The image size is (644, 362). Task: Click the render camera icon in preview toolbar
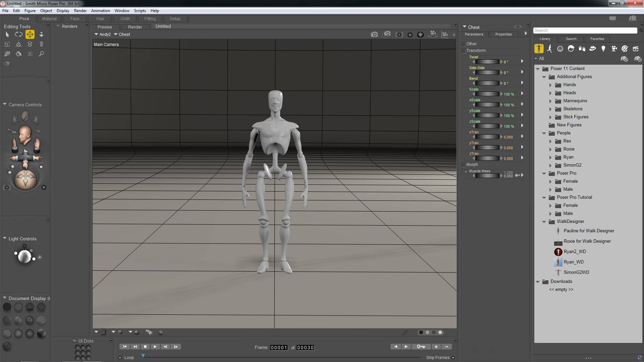point(374,34)
